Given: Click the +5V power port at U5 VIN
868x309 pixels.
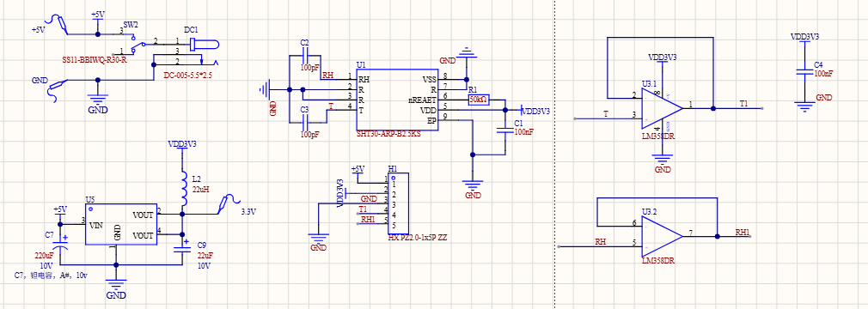Looking at the screenshot, I should pos(60,213).
